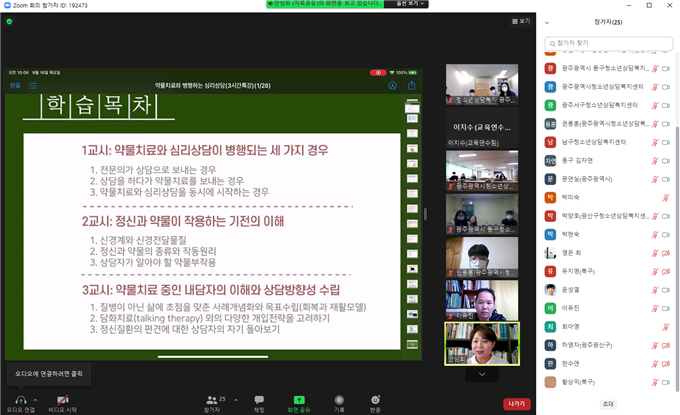Viewport: 680px width, 415px height.
Task: Click the green Share Screen icon
Action: click(x=299, y=398)
